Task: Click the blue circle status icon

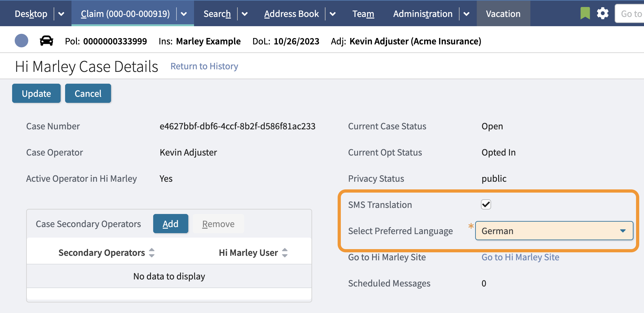Action: point(21,41)
